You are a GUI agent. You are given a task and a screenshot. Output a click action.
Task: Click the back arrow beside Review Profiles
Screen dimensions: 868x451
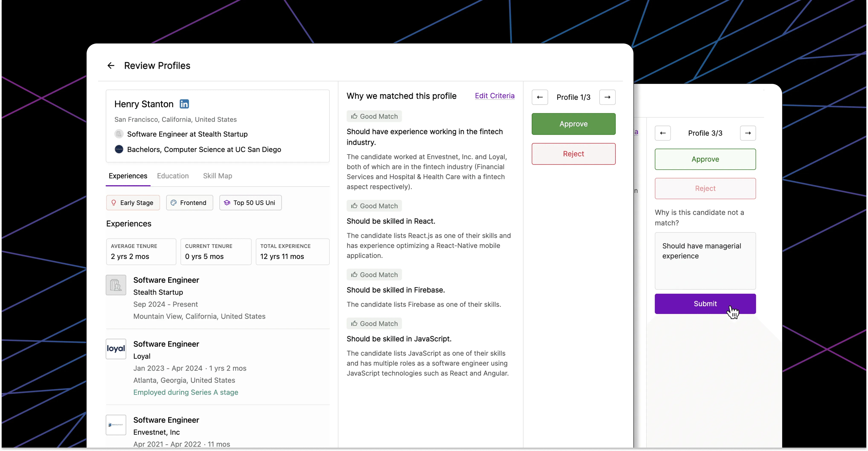pyautogui.click(x=111, y=66)
